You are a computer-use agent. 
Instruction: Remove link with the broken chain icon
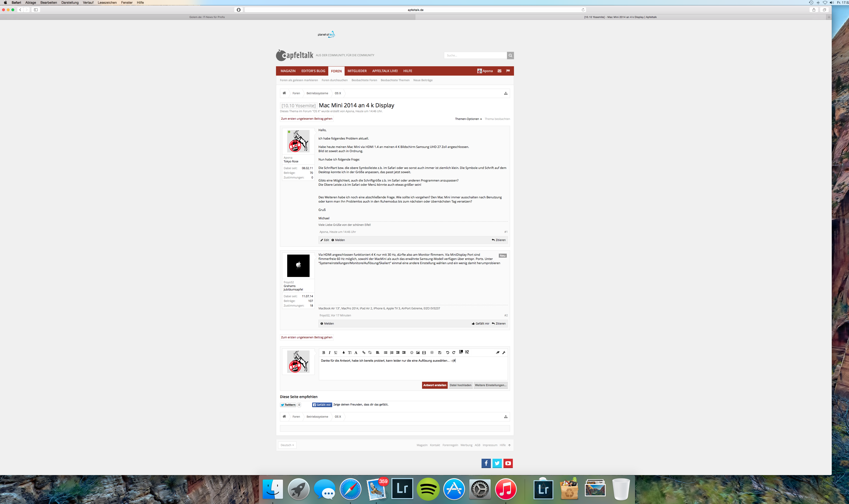tap(370, 353)
